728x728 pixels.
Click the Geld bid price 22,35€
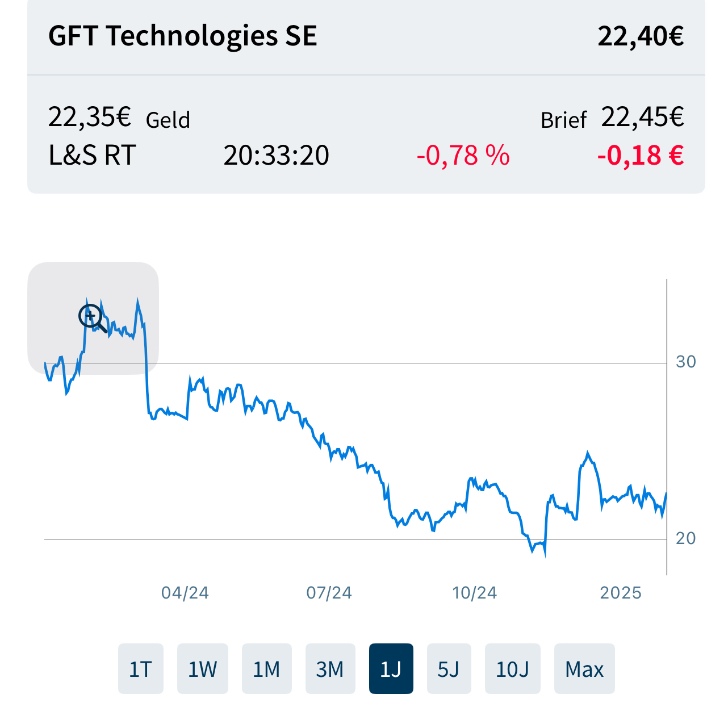tap(89, 116)
